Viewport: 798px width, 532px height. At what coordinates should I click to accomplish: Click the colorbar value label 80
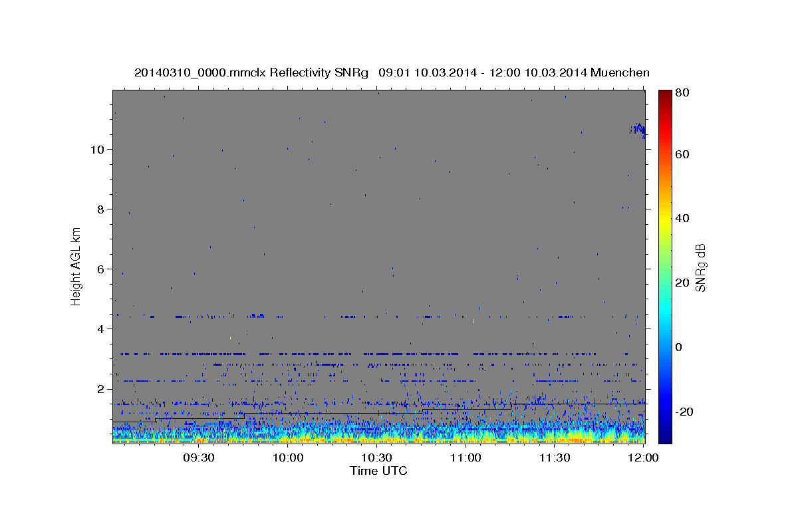click(x=683, y=92)
